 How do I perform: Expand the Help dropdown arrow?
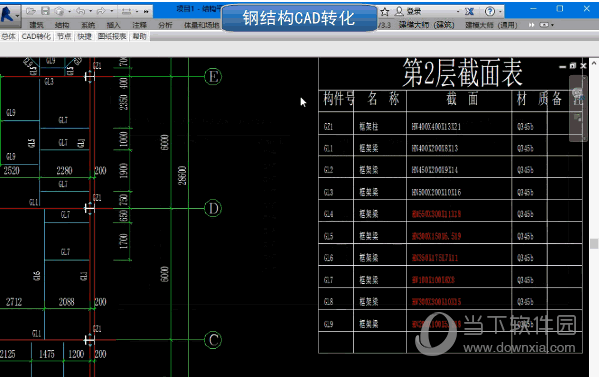(500, 12)
